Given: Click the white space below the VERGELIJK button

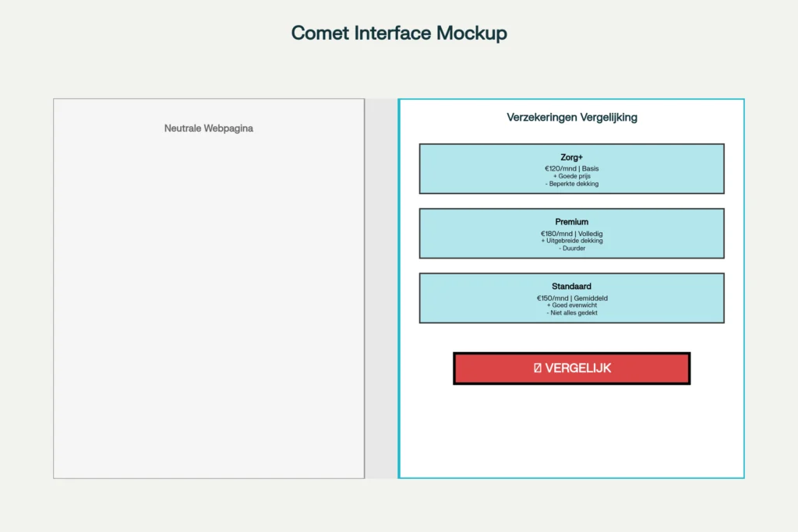Looking at the screenshot, I should click(x=571, y=432).
